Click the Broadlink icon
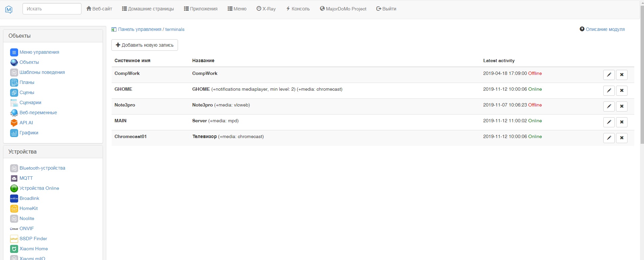Screen dimensions: 644x260 (x=14, y=198)
